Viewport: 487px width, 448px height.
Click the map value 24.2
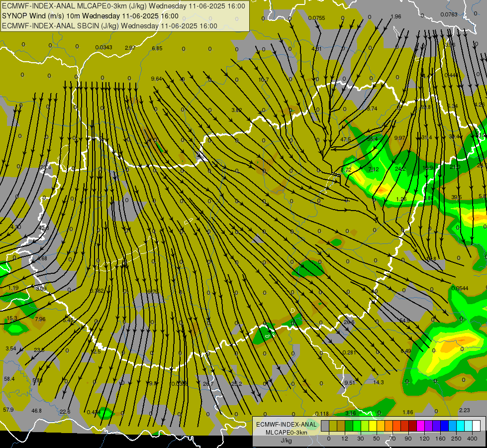[400, 169]
